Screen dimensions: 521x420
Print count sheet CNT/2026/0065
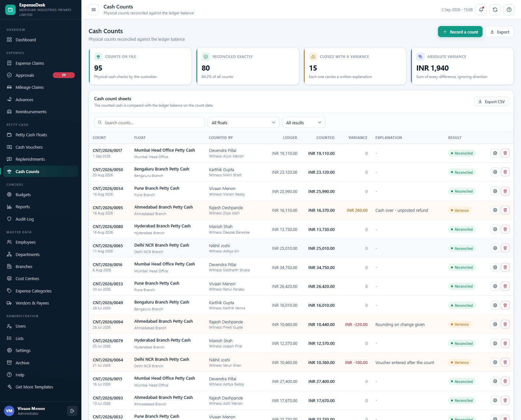tap(495, 248)
